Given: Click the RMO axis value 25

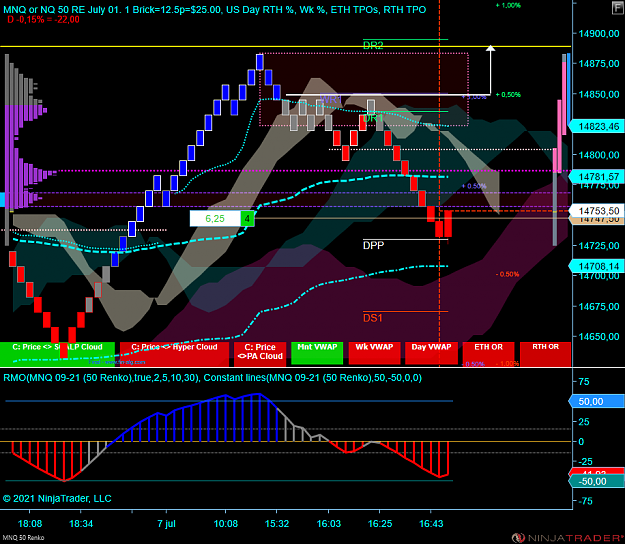Looking at the screenshot, I should coord(584,422).
